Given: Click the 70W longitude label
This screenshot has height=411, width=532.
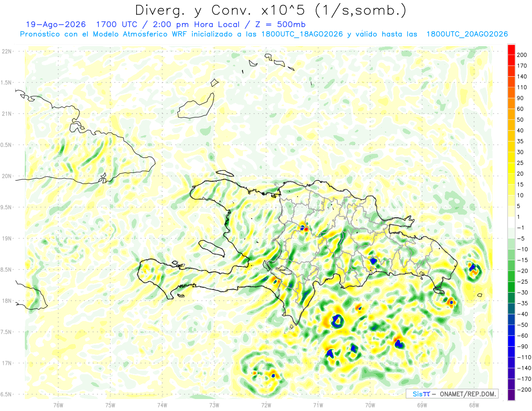Looking at the screenshot, I should pyautogui.click(x=370, y=405).
